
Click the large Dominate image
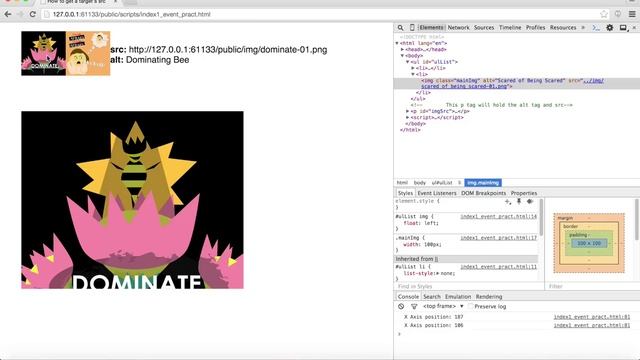[x=132, y=200]
